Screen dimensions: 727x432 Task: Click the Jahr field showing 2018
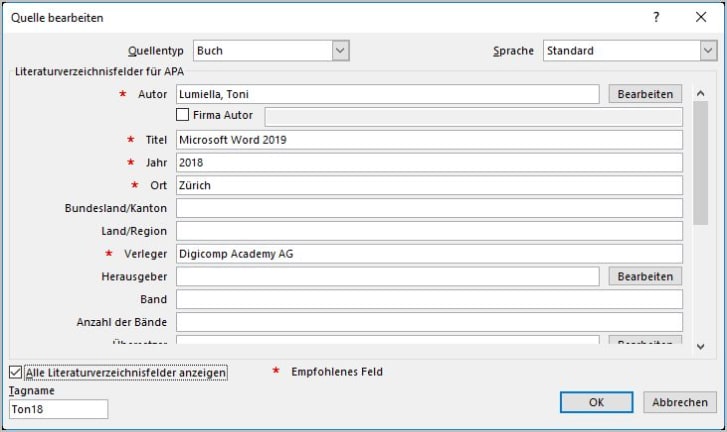429,163
